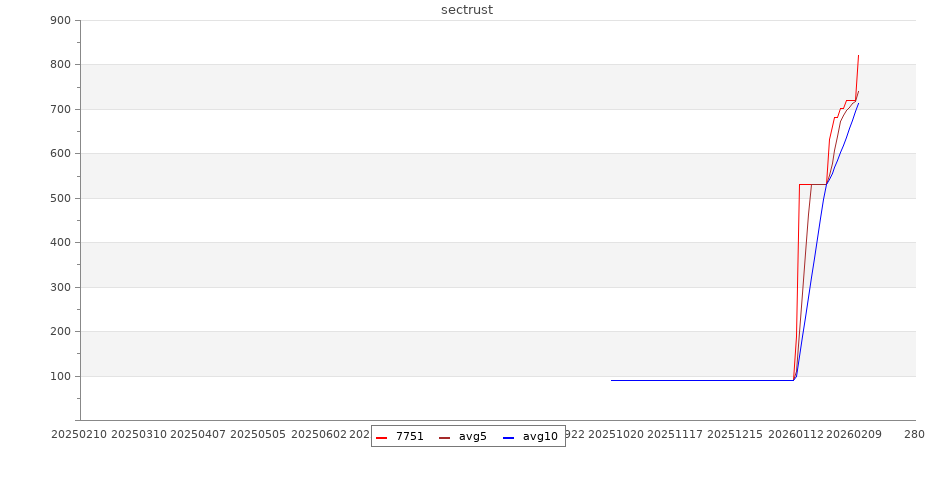The image size is (935, 500).
Task: Select the "avg5" legend label
Action: pyautogui.click(x=472, y=437)
